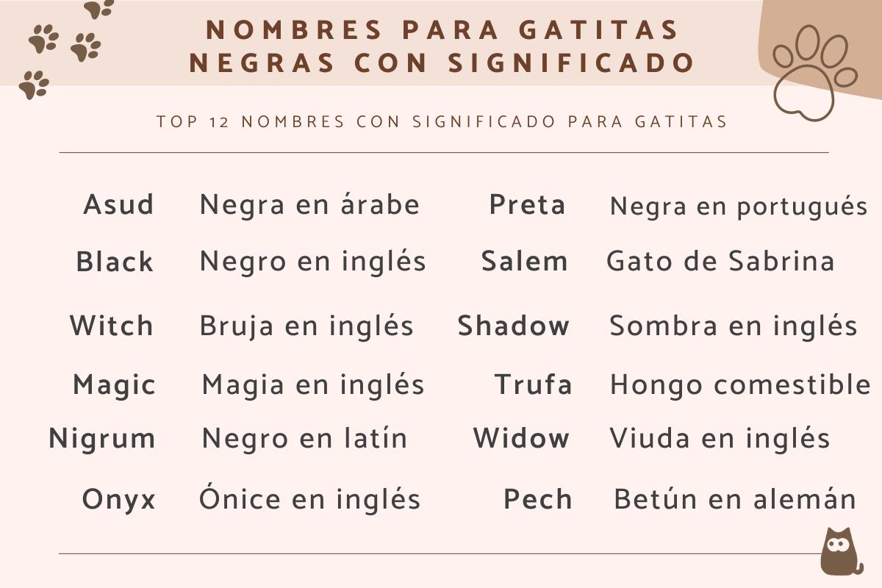Click the meaning 'Negra en árabe'
The image size is (882, 588).
point(309,204)
